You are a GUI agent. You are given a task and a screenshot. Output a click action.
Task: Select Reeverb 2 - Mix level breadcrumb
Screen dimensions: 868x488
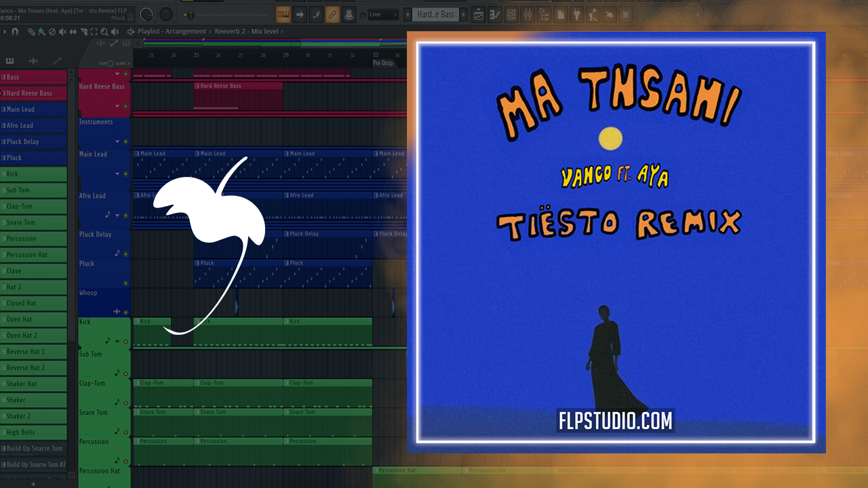[250, 32]
